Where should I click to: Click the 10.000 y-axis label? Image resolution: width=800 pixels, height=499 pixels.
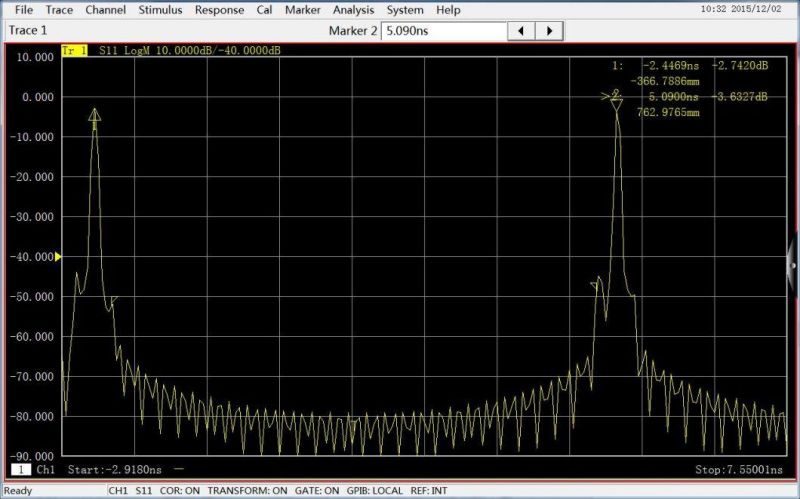pyautogui.click(x=35, y=57)
